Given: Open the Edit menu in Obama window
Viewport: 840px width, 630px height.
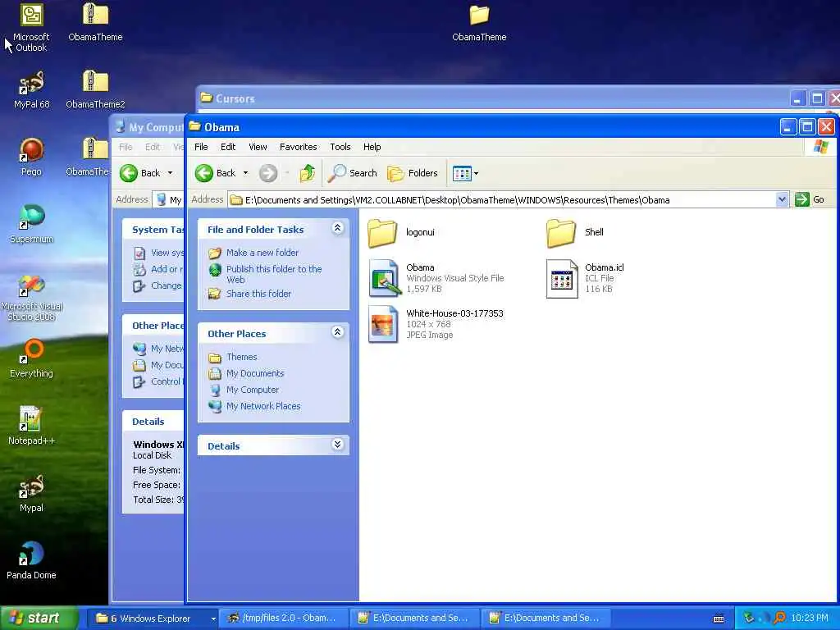Looking at the screenshot, I should click(228, 147).
